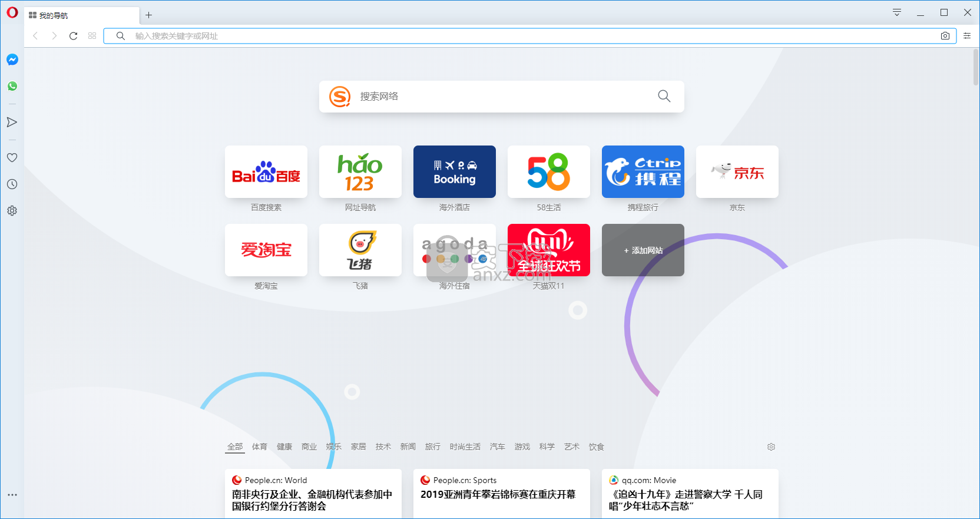Open 爱淘宝 speed dial tile
The height and width of the screenshot is (519, 980).
(266, 250)
